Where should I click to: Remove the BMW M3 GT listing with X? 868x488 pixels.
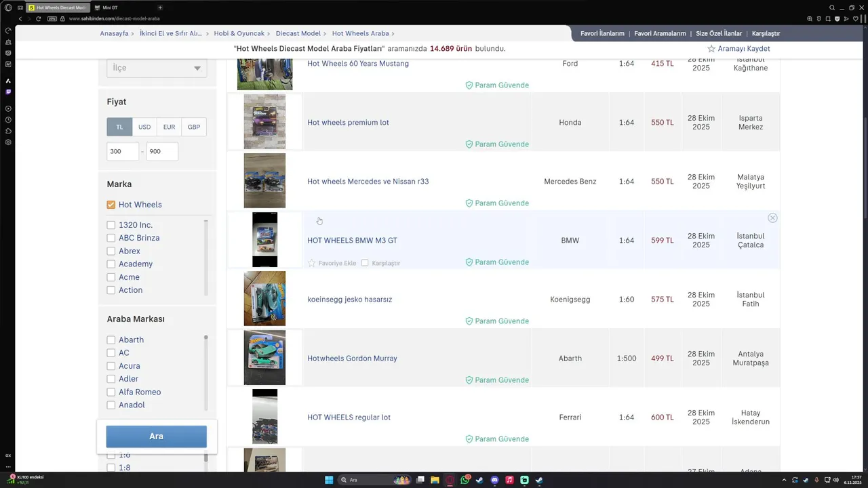pyautogui.click(x=772, y=218)
